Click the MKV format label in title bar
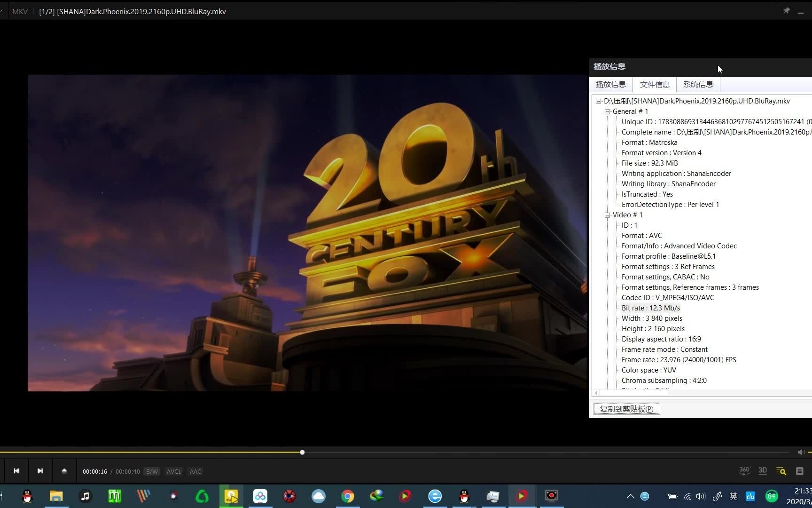The width and height of the screenshot is (812, 508). [20, 11]
